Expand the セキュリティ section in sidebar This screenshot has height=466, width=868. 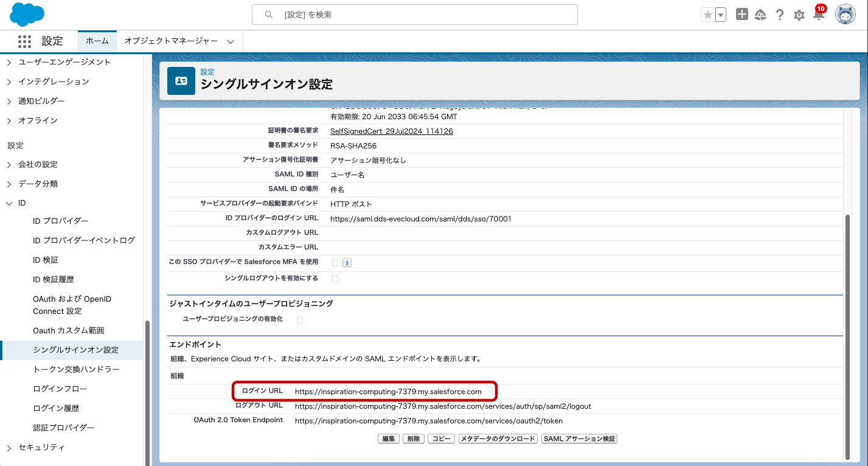(9, 447)
